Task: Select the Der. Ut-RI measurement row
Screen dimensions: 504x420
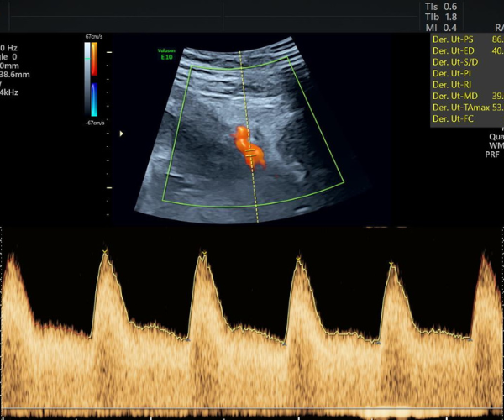Action: [467, 85]
